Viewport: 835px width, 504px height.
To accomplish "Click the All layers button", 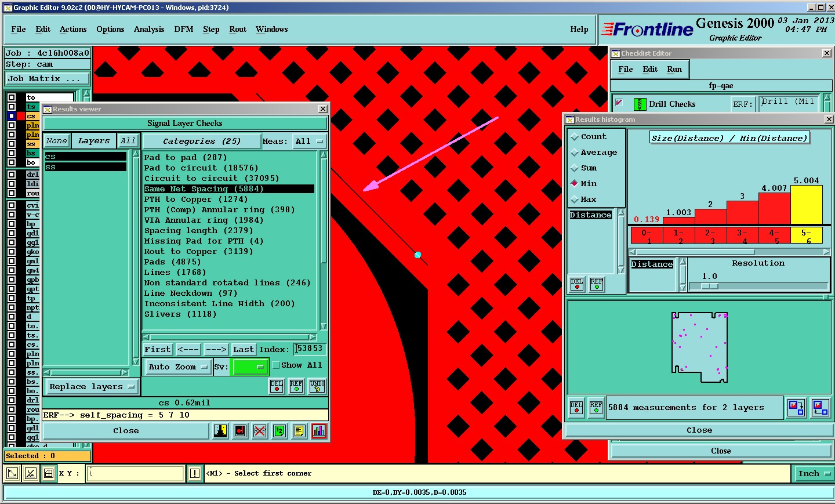I will point(128,140).
